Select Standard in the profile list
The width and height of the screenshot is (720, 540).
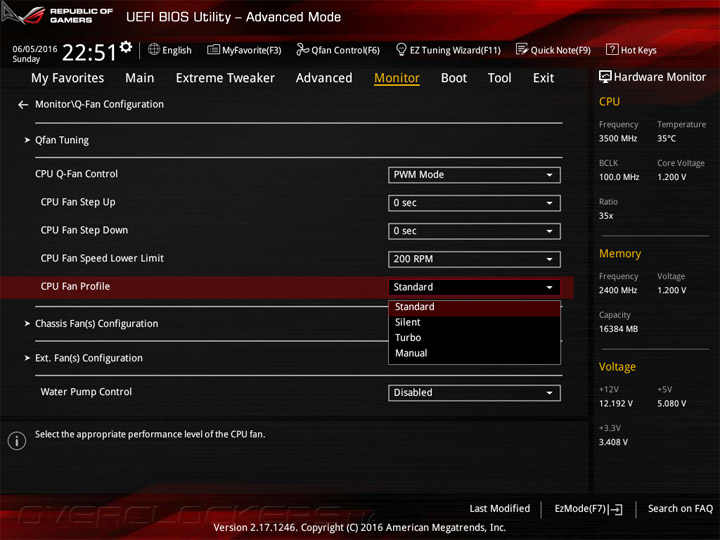tap(474, 307)
